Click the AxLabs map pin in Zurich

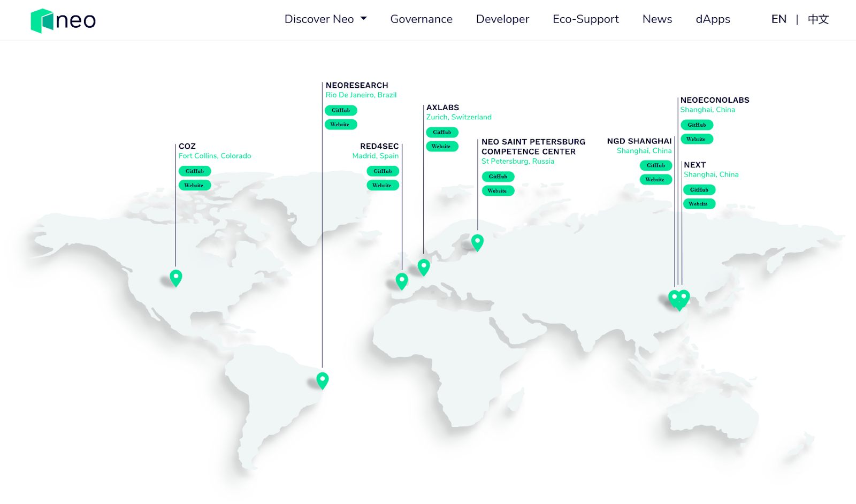[x=424, y=267]
